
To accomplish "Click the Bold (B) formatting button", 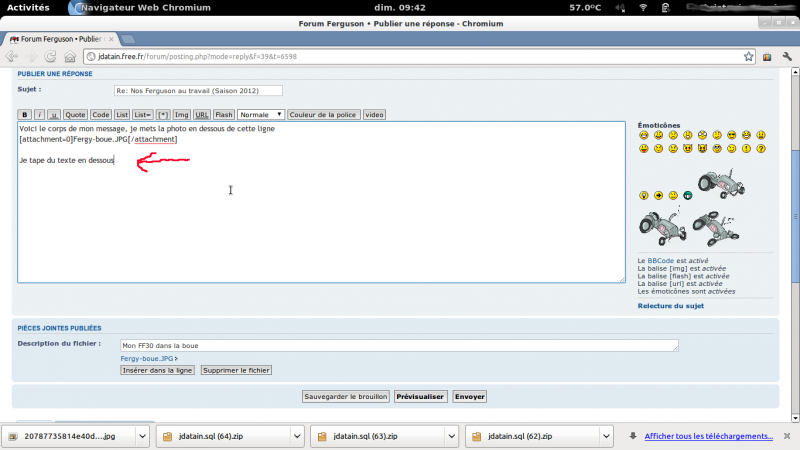I will [25, 115].
